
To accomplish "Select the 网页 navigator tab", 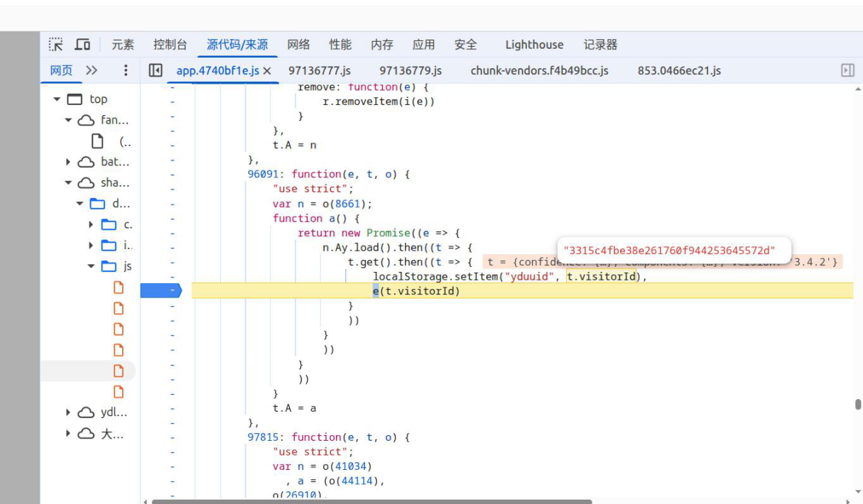I will (x=61, y=70).
